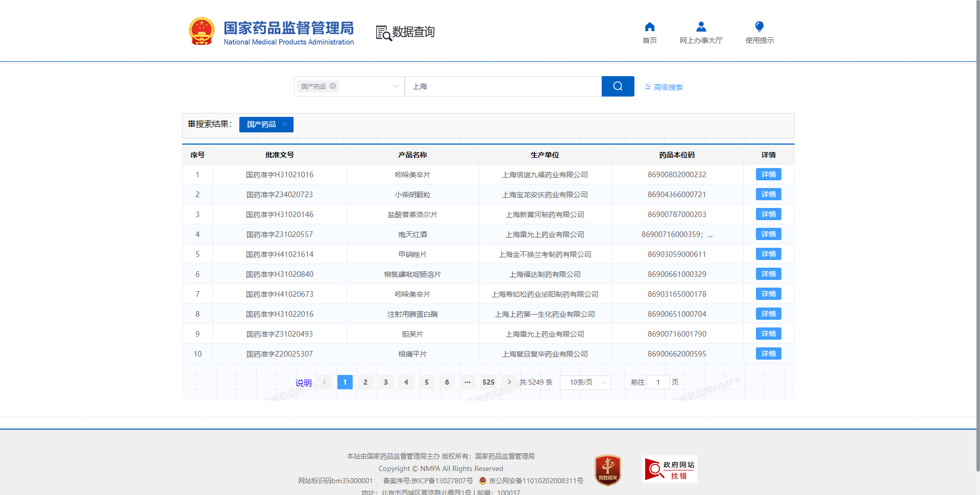The image size is (980, 495).
Task: Click the Home (首页) icon
Action: click(x=649, y=27)
